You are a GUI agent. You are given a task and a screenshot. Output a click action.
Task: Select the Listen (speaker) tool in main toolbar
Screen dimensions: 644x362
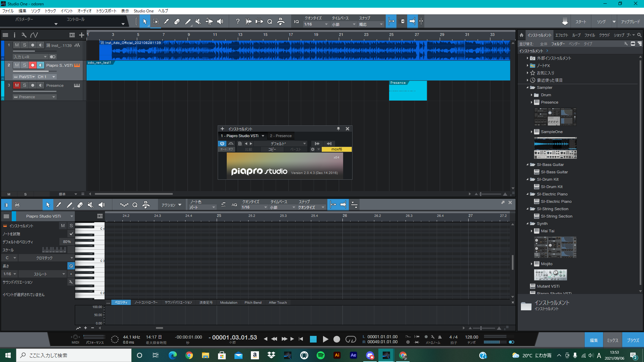coord(220,21)
